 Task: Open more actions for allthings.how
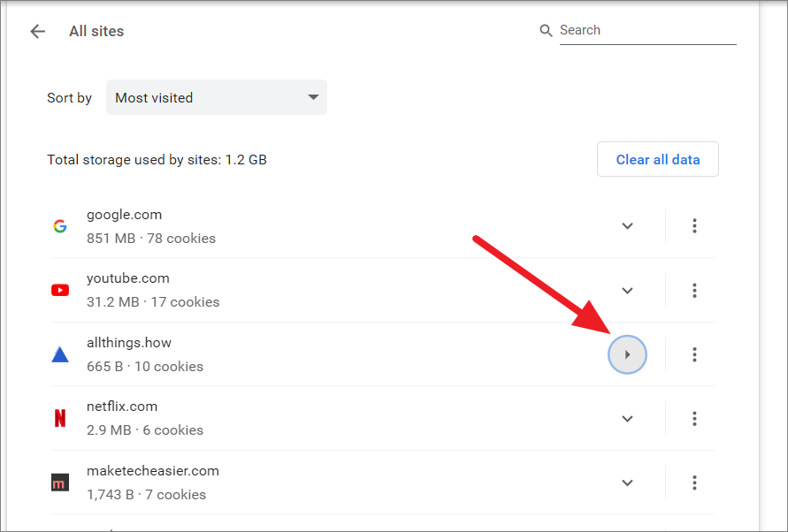click(x=694, y=354)
